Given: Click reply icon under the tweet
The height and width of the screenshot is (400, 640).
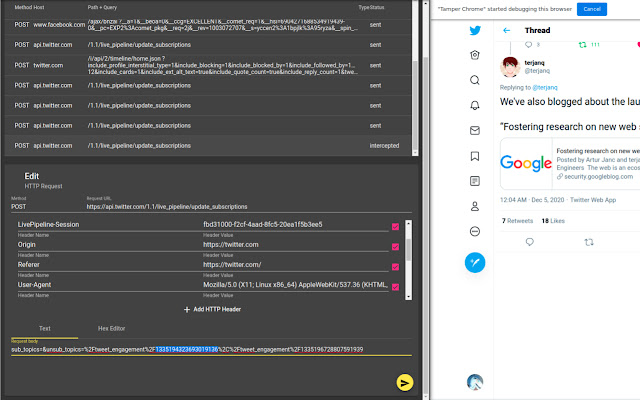Looking at the screenshot, I should coord(530,242).
